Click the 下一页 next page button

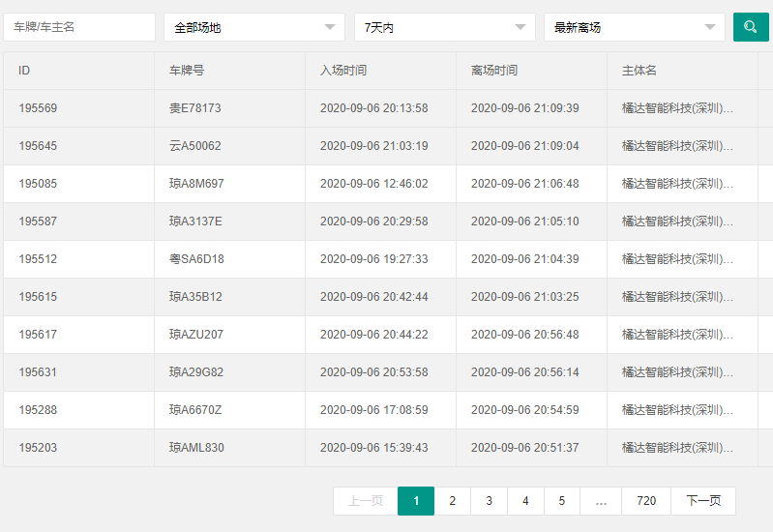point(703,501)
